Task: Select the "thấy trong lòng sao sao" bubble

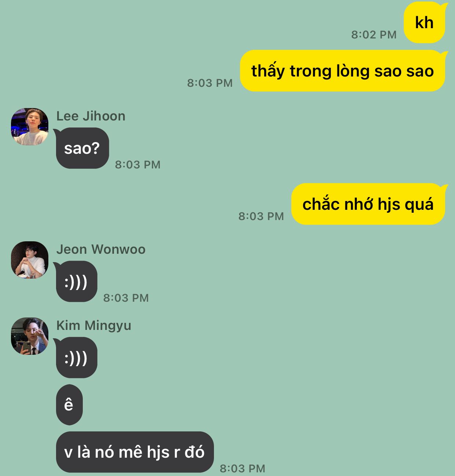Action: pyautogui.click(x=343, y=71)
